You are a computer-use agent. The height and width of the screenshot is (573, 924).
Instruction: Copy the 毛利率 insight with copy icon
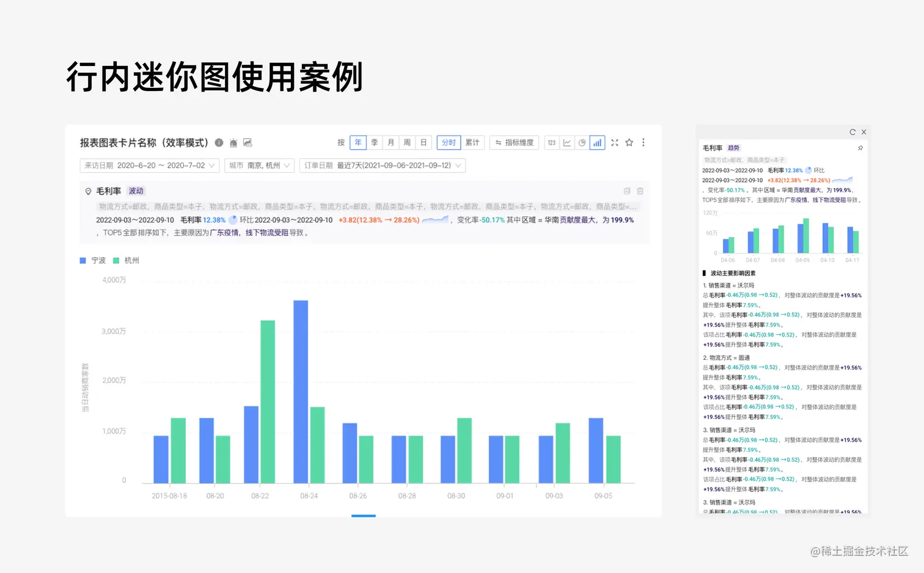[x=626, y=191]
